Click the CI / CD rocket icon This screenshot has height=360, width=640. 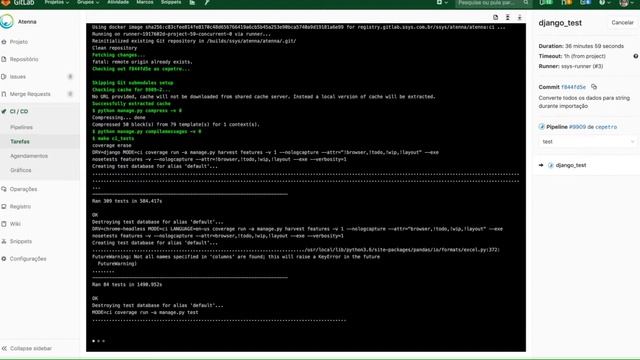4,111
